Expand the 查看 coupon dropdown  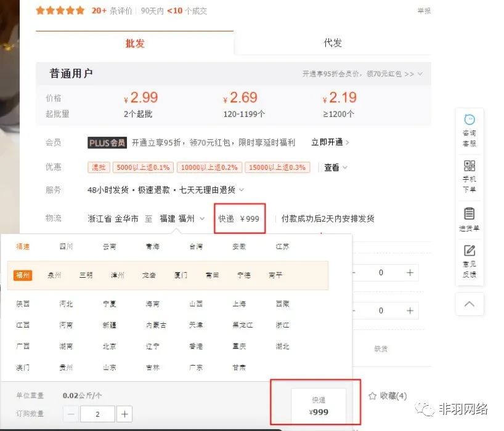(336, 167)
